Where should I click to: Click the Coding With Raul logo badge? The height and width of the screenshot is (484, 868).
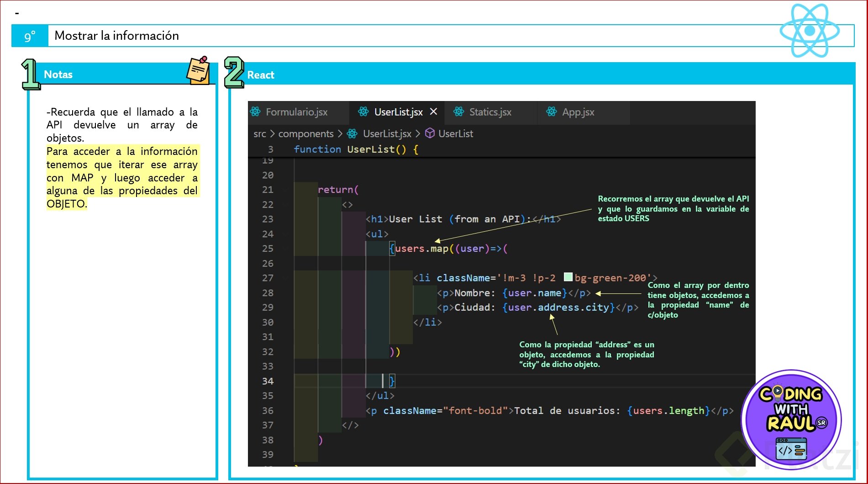point(791,419)
